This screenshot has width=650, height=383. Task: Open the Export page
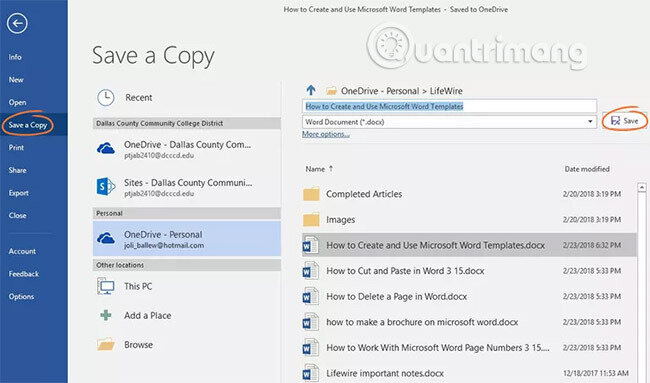pyautogui.click(x=19, y=193)
